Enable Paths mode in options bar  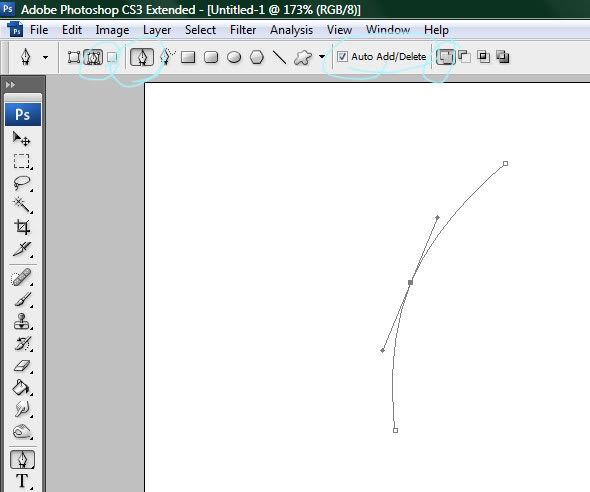93,57
